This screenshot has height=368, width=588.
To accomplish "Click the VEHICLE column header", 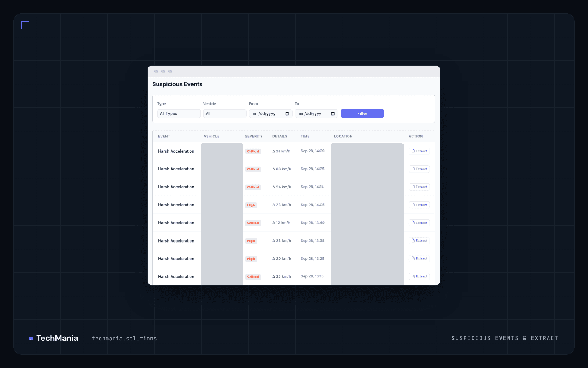I will click(x=212, y=136).
